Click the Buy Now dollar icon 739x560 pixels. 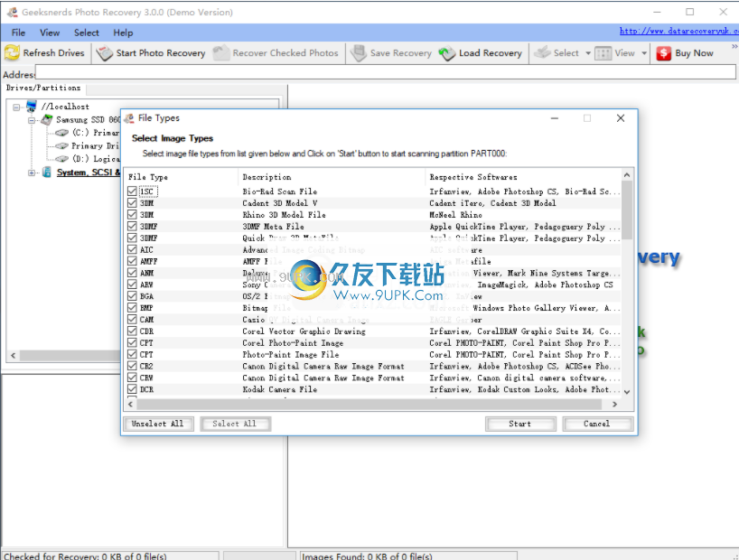click(x=664, y=53)
